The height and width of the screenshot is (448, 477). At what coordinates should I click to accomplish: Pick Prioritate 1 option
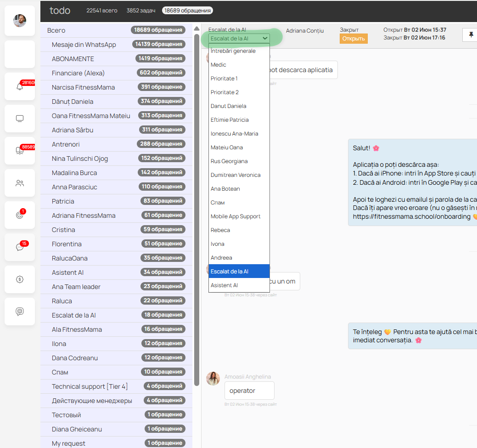239,78
